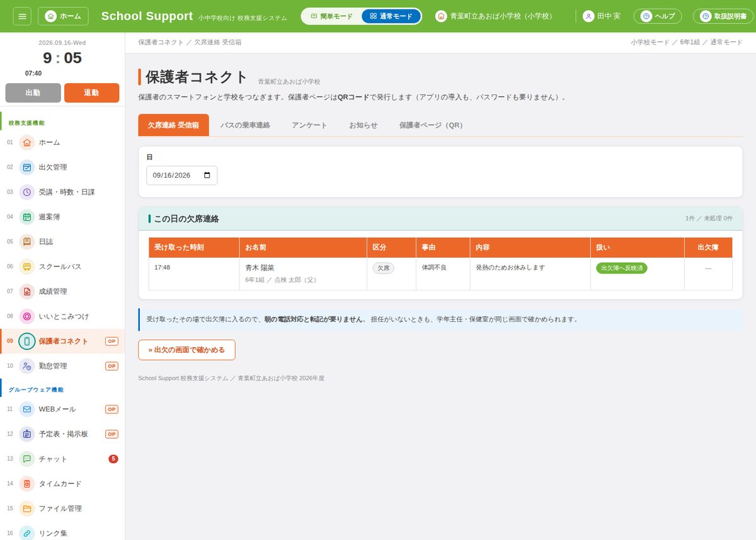Select the 欠席連絡 受信箱 tab
Viewport: 756px width, 540px height.
tap(173, 125)
